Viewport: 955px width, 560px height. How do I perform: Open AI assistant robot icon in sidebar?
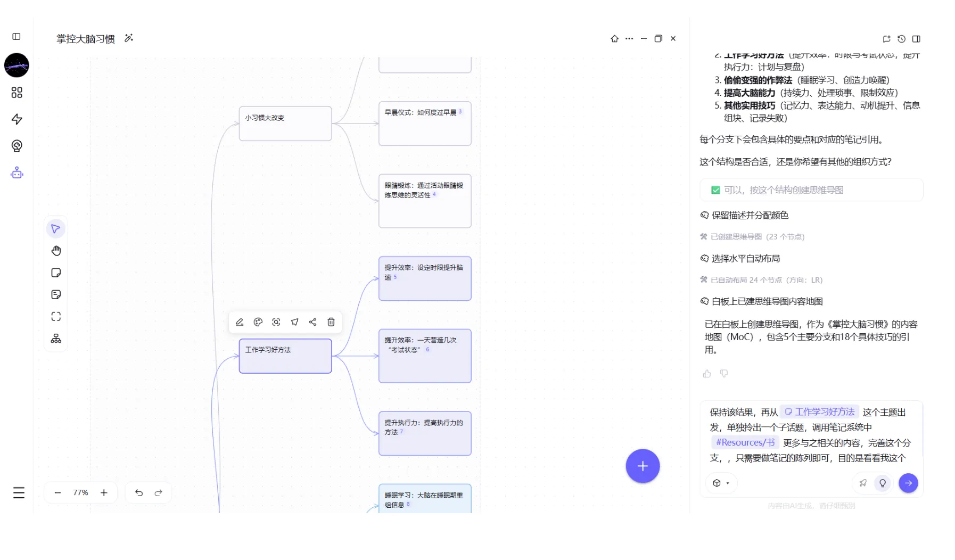(17, 173)
